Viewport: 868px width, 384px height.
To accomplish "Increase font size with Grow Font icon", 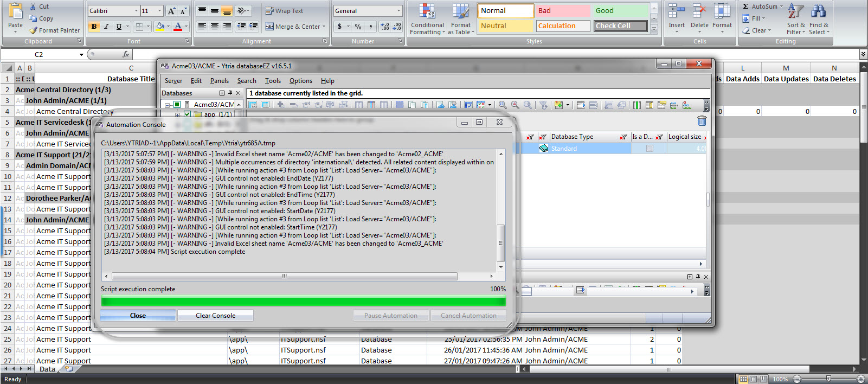I will (171, 11).
